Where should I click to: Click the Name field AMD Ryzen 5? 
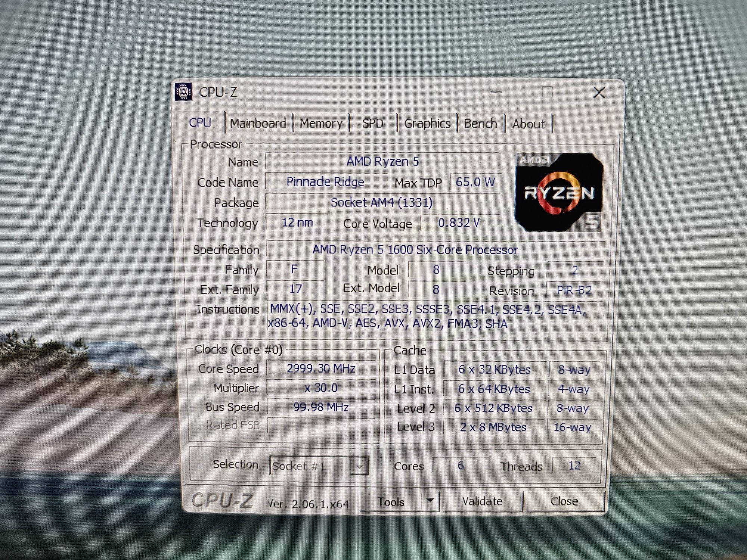click(x=383, y=161)
